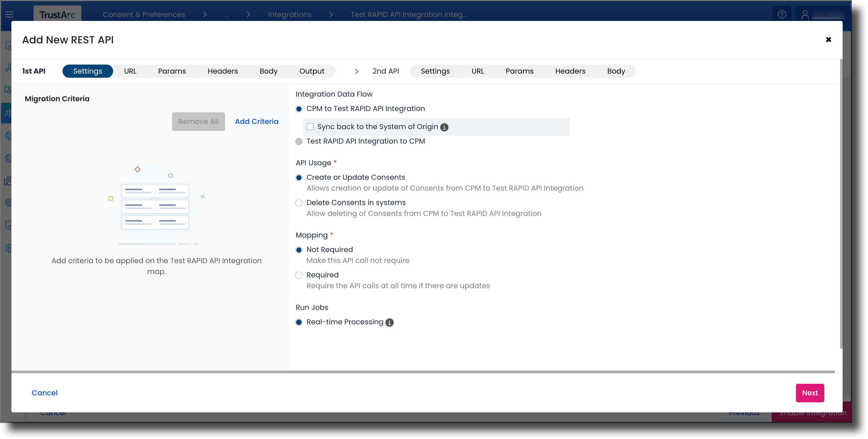This screenshot has height=439, width=868.
Task: Open user profile icon
Action: coord(805,14)
